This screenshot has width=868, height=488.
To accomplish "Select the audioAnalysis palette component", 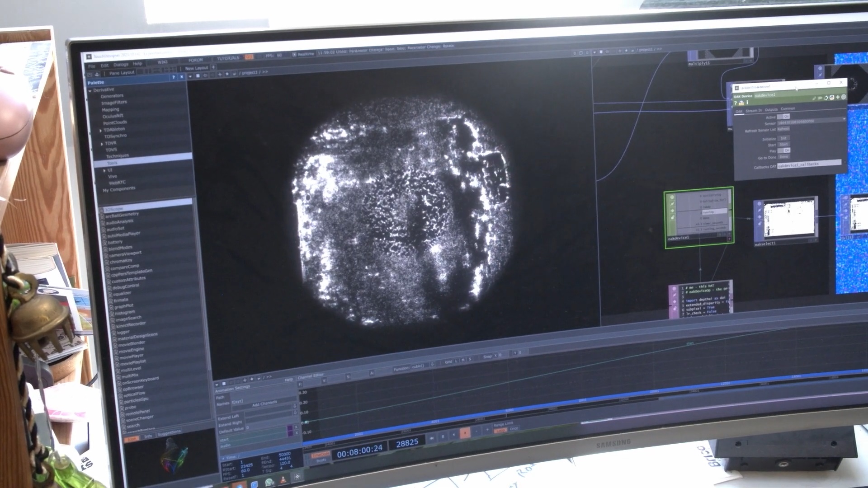I will click(x=119, y=222).
